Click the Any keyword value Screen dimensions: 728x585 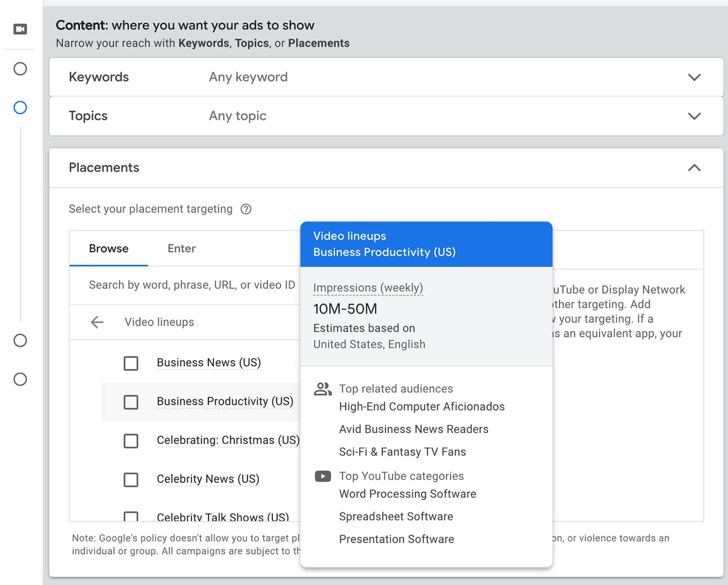[x=248, y=77]
